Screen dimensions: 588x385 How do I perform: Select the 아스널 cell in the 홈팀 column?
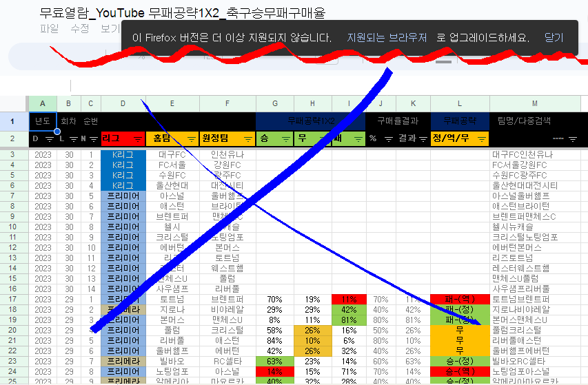tap(172, 196)
